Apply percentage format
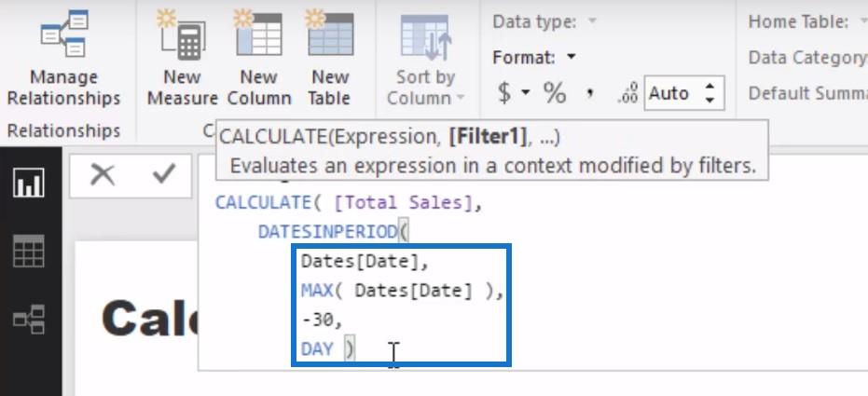Image resolution: width=868 pixels, height=396 pixels. [x=555, y=93]
